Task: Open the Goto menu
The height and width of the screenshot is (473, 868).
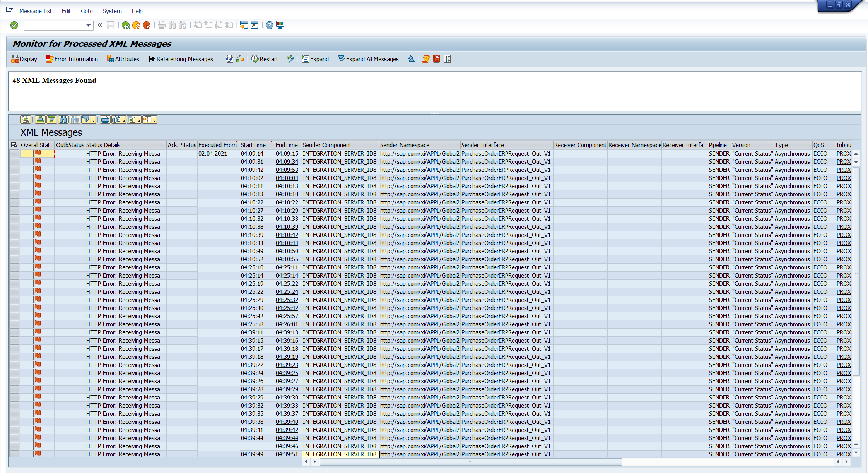Action: coord(87,11)
